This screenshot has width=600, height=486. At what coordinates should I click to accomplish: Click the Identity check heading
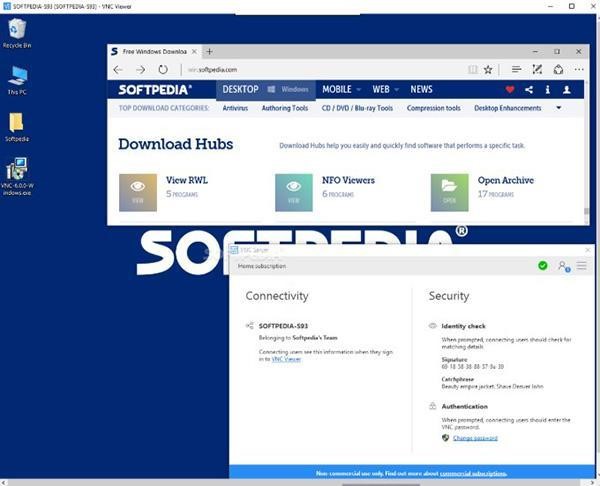tap(463, 326)
